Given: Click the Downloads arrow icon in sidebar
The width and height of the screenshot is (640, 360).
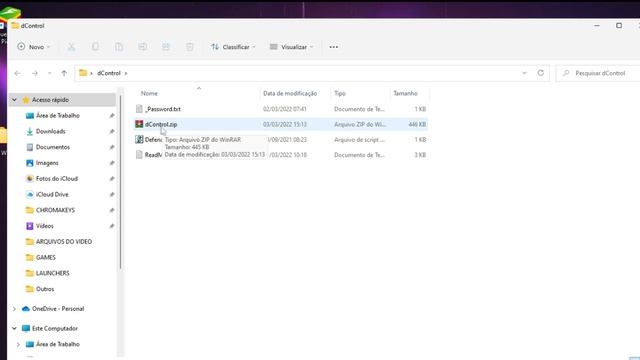Looking at the screenshot, I should (29, 131).
